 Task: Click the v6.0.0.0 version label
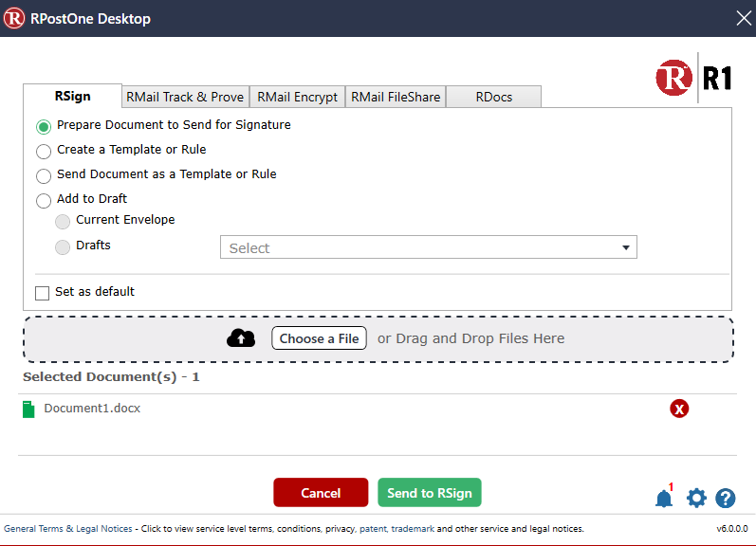[x=732, y=529]
